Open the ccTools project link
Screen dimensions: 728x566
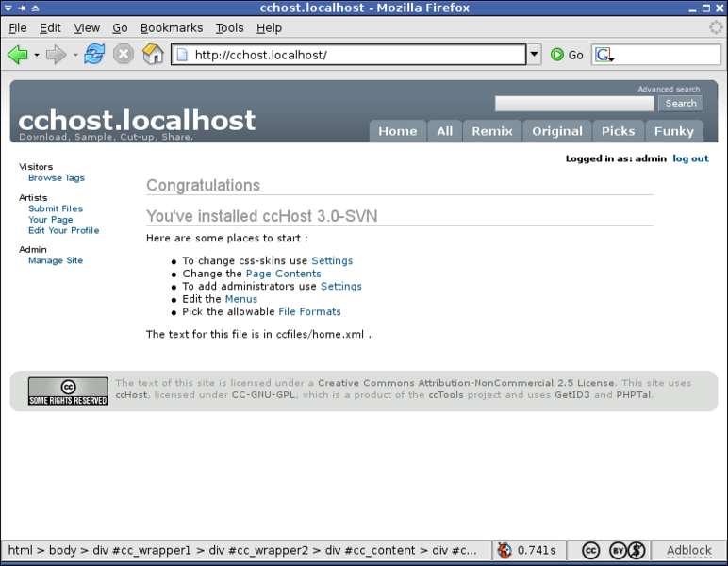(x=446, y=394)
